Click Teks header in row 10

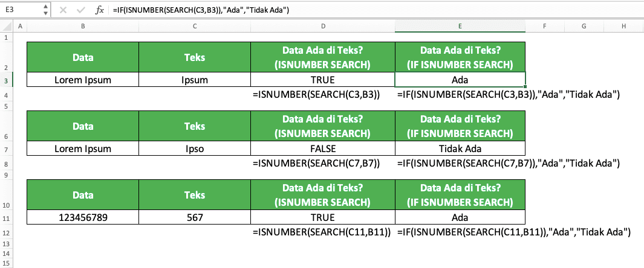[x=195, y=195]
